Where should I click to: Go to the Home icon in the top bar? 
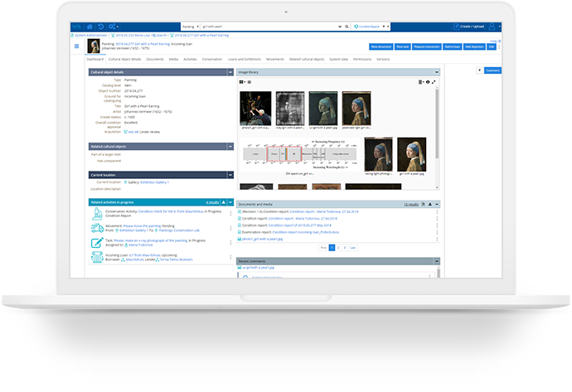[90, 27]
